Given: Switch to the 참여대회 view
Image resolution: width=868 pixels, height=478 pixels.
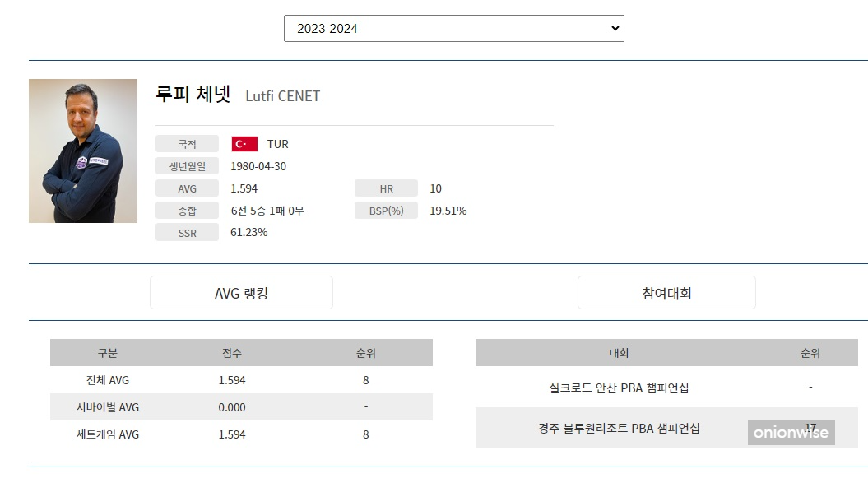Looking at the screenshot, I should [666, 292].
